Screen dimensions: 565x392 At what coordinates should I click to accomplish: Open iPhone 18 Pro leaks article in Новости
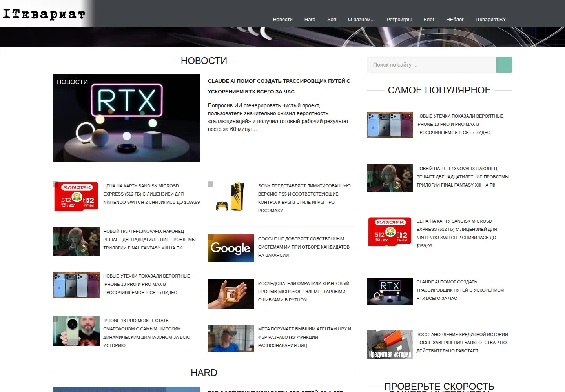click(x=147, y=284)
